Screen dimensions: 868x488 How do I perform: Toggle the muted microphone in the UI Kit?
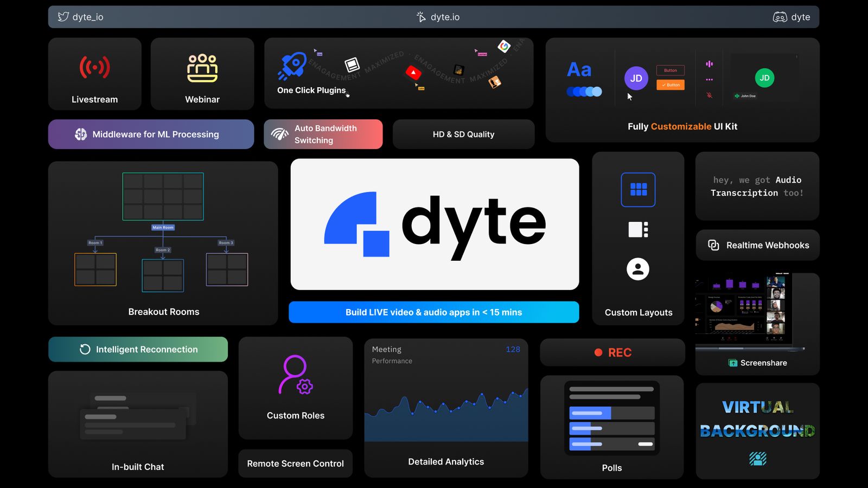[709, 96]
